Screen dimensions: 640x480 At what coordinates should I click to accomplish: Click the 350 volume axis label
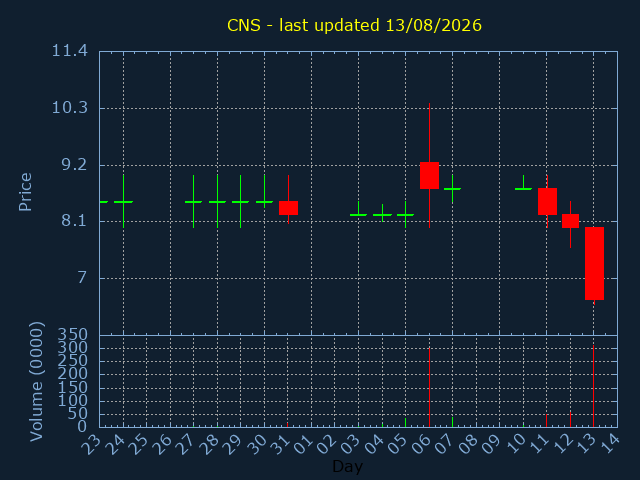[72, 335]
